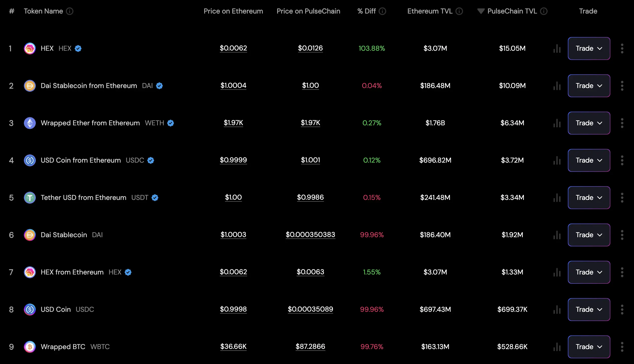Image resolution: width=634 pixels, height=364 pixels.
Task: Click the $1.76B Ethereum TVL value
Action: pyautogui.click(x=435, y=123)
